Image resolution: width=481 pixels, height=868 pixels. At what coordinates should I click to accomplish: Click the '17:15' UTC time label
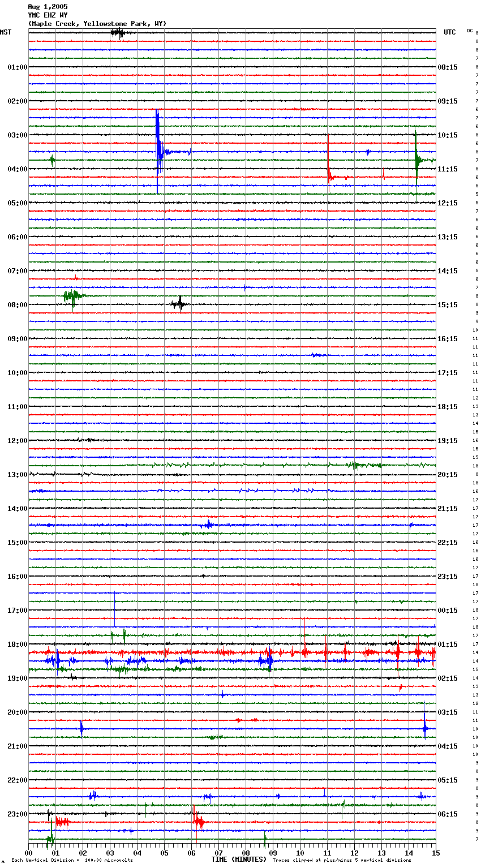click(448, 373)
